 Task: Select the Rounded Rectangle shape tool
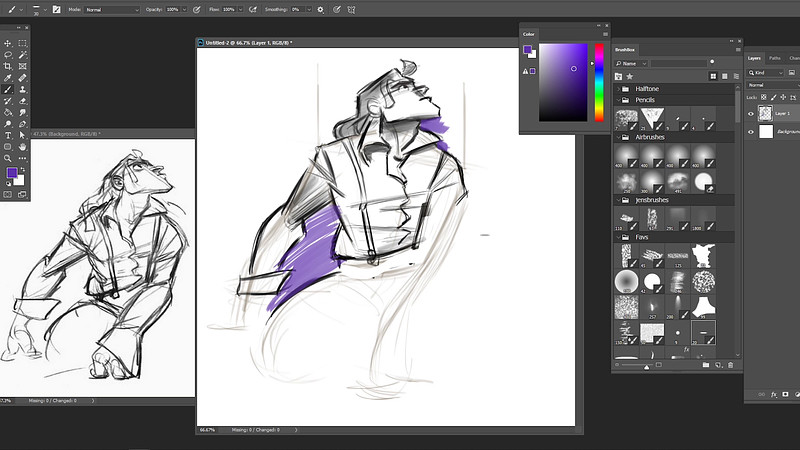(8, 147)
